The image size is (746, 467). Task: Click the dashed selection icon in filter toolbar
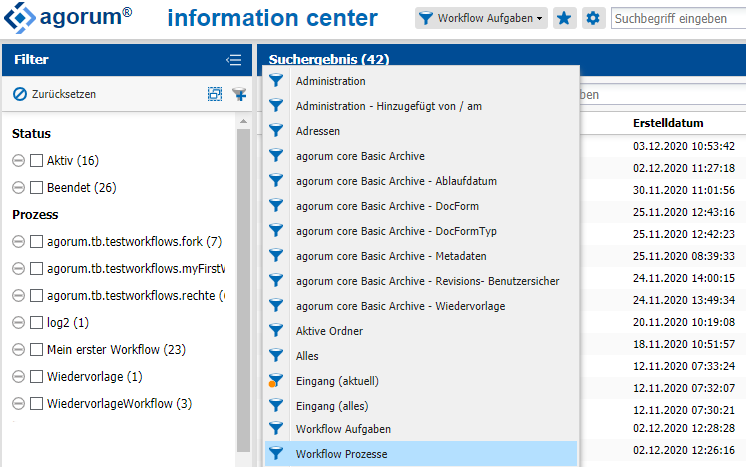(215, 94)
